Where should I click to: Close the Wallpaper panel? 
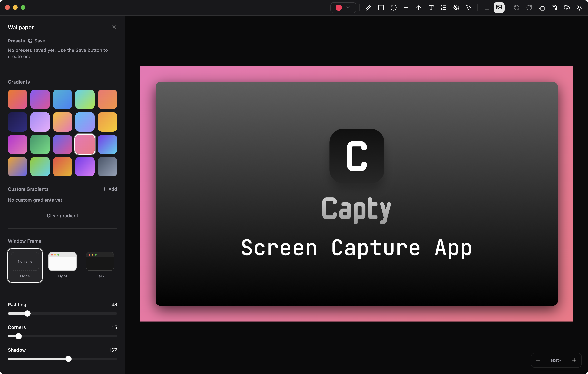coord(114,27)
